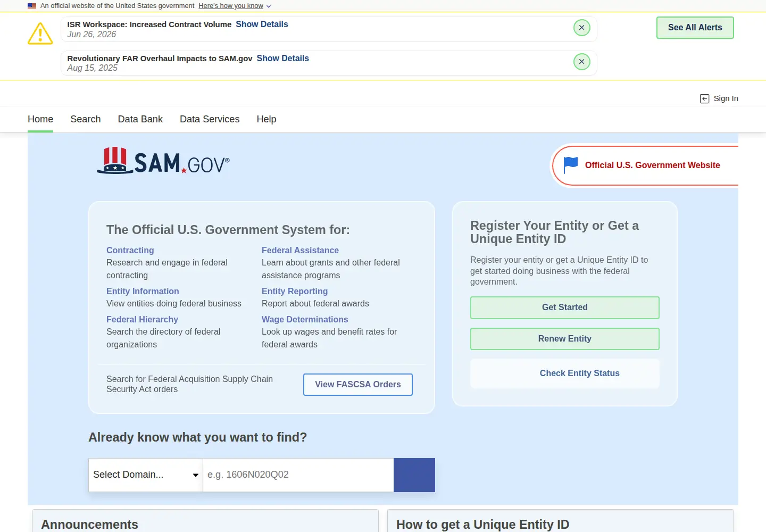Click the 'Aug 15, 2025' alert date
The height and width of the screenshot is (532, 766).
coord(93,68)
